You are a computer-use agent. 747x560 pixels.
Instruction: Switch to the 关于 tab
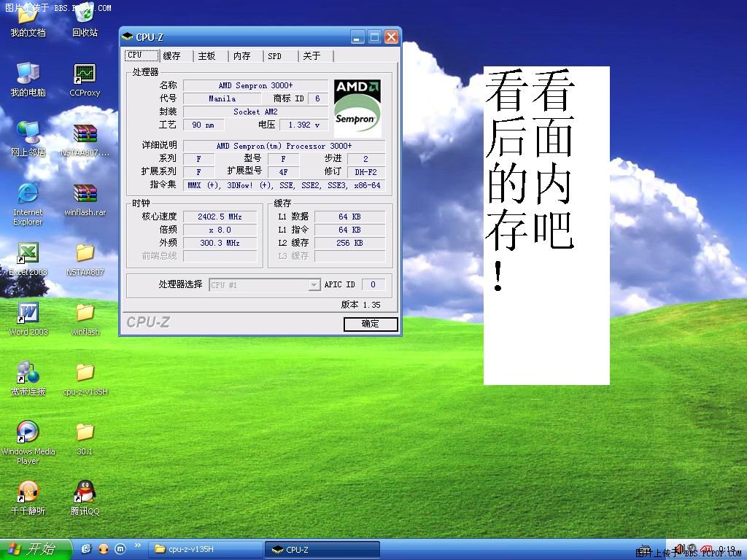(x=317, y=56)
